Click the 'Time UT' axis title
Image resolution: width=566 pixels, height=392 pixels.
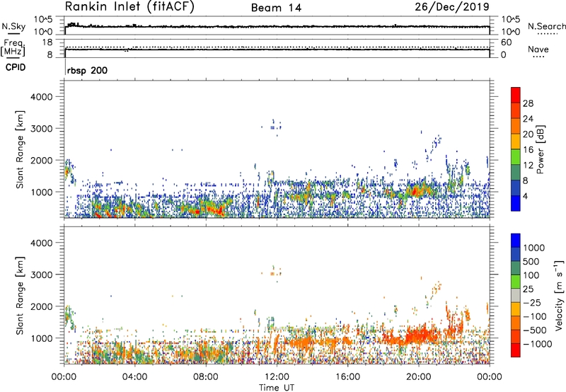click(x=277, y=388)
